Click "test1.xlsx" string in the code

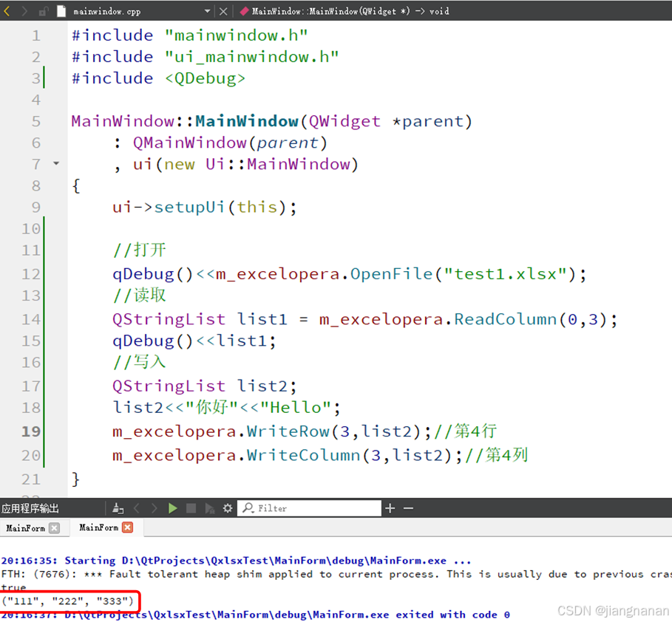pos(506,274)
